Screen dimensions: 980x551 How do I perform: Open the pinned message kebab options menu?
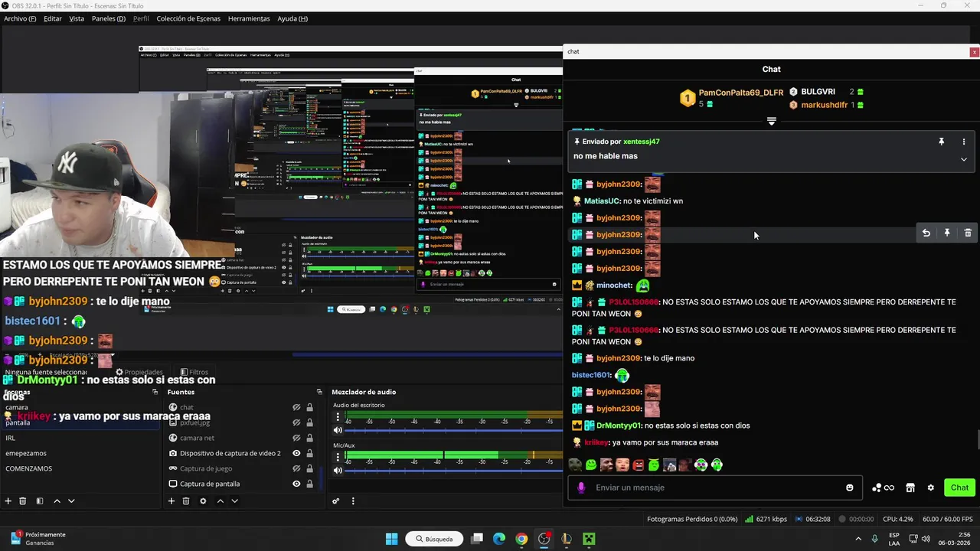pos(964,142)
